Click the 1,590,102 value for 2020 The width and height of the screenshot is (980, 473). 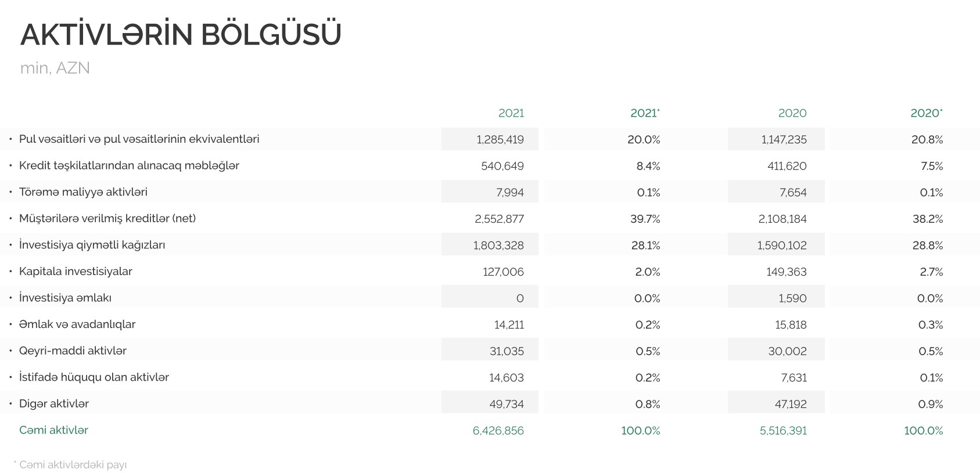click(781, 245)
